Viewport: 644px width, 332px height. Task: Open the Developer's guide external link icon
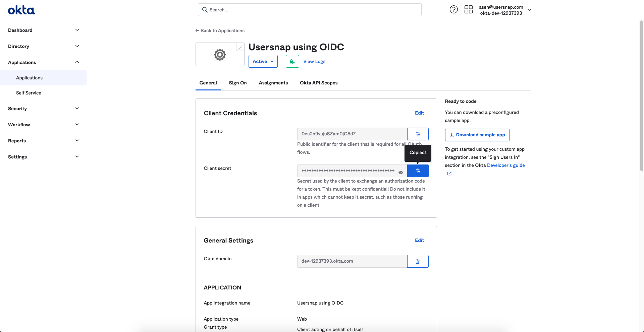coord(449,174)
